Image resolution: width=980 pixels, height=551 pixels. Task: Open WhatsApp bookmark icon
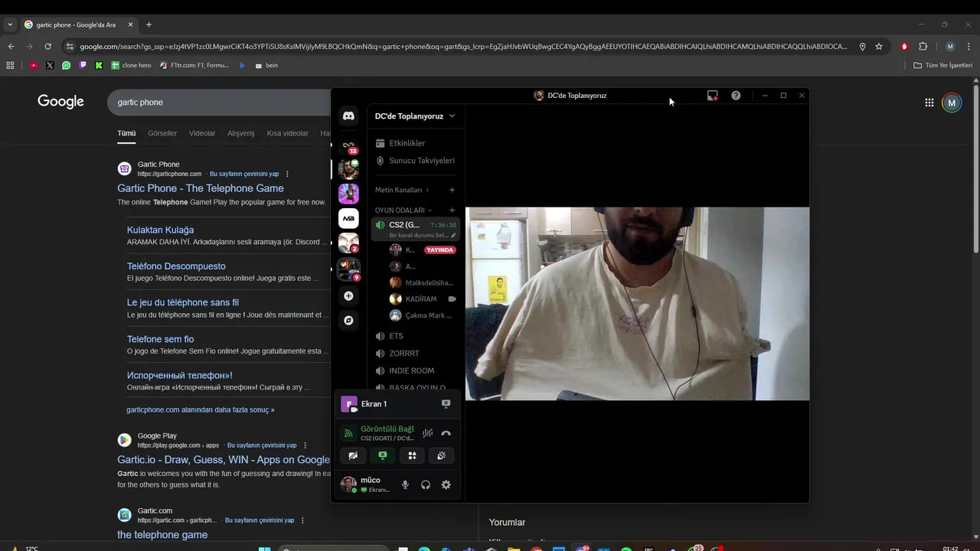click(x=67, y=65)
